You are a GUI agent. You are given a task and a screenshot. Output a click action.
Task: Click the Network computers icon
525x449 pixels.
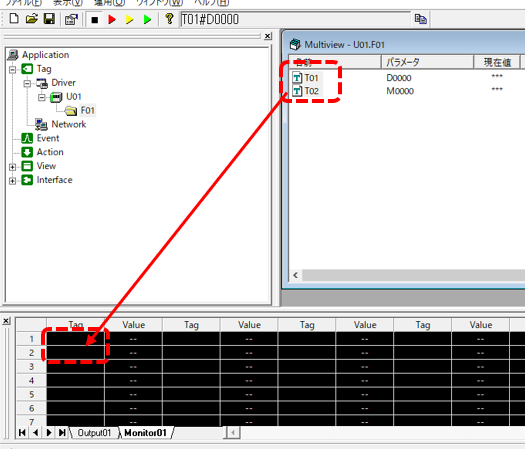pyautogui.click(x=41, y=125)
